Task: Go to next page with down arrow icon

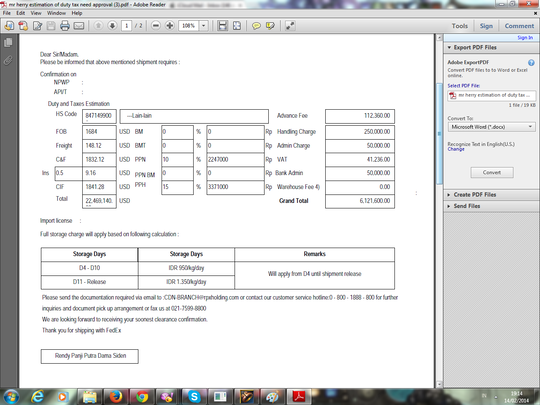Action: (x=112, y=25)
